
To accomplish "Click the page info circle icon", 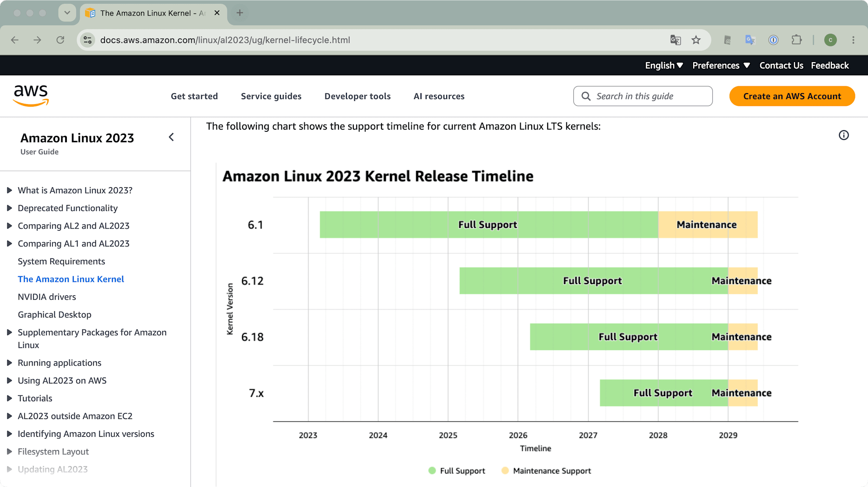I will tap(843, 135).
